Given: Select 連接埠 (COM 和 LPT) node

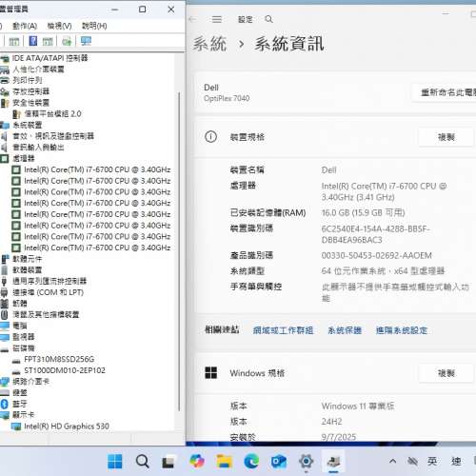Looking at the screenshot, I should click(x=48, y=292).
